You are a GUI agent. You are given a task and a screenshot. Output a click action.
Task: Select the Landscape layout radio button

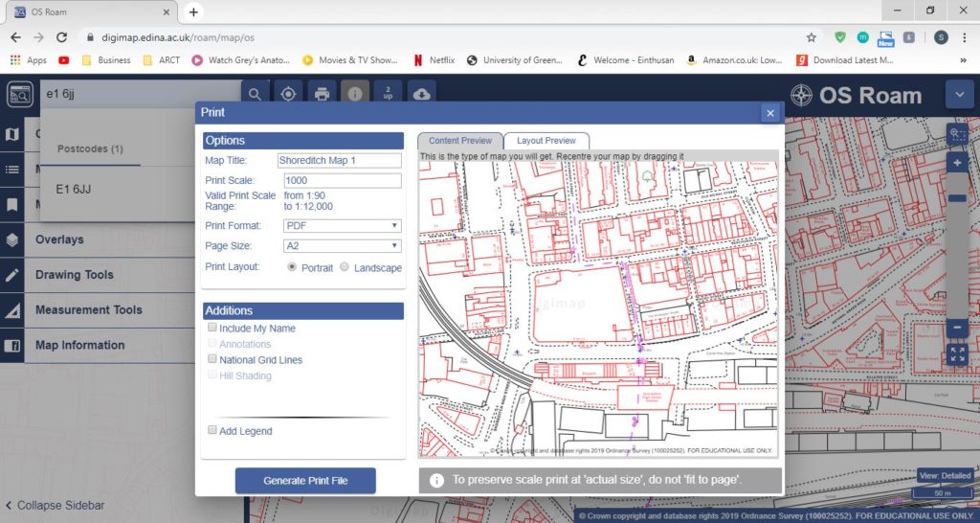coord(345,266)
